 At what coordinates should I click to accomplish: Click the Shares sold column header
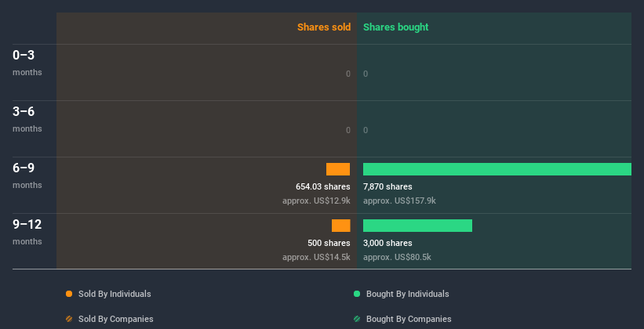pos(323,27)
